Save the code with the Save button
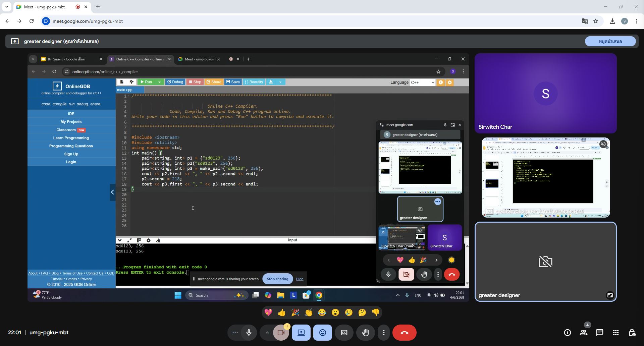Viewport: 644px width, 346px height. pyautogui.click(x=233, y=82)
